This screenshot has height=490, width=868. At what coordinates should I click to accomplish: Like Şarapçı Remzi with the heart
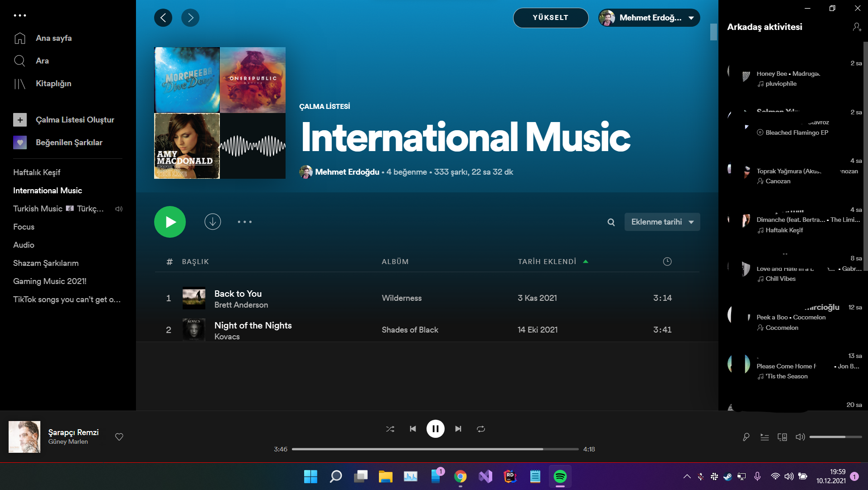pos(119,437)
